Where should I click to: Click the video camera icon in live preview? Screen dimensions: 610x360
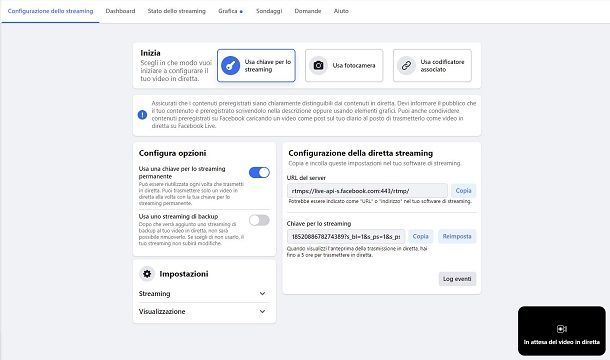(x=561, y=329)
